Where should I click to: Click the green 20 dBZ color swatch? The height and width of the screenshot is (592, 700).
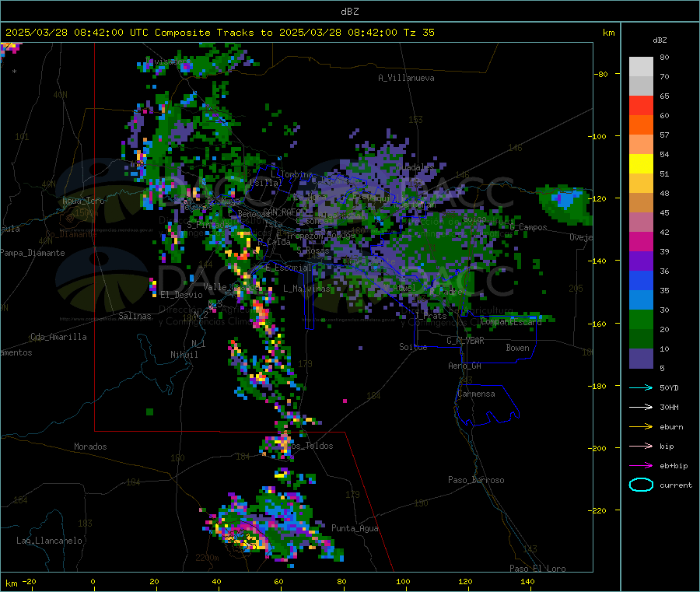click(x=641, y=319)
